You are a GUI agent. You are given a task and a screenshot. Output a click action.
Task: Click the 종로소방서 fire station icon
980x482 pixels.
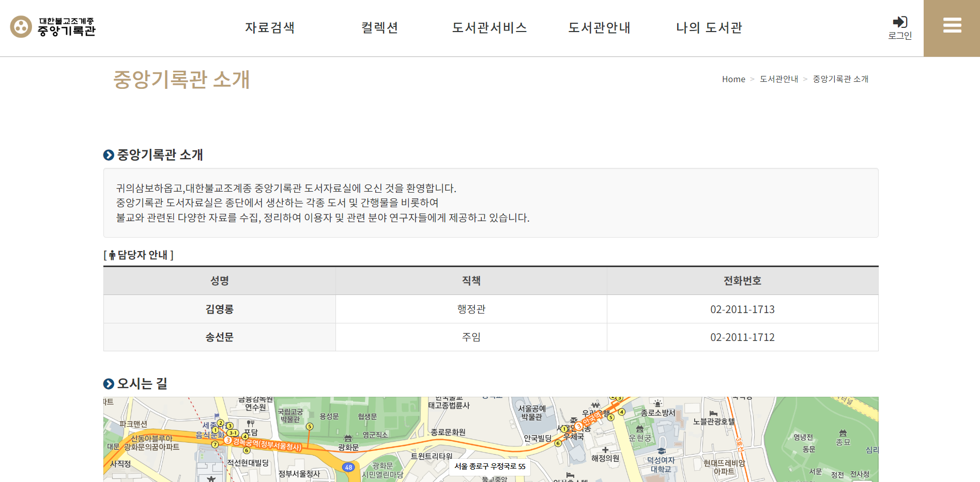(x=657, y=403)
